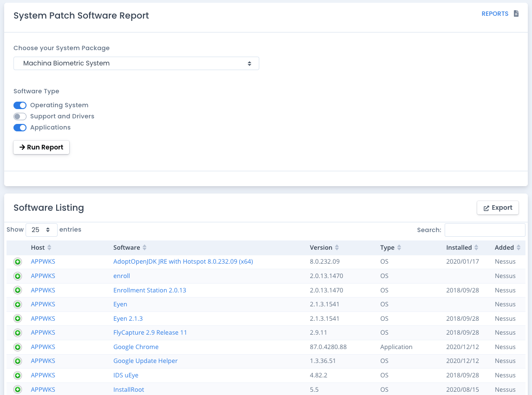Focus the Search input field
The width and height of the screenshot is (532, 395).
[x=485, y=230]
